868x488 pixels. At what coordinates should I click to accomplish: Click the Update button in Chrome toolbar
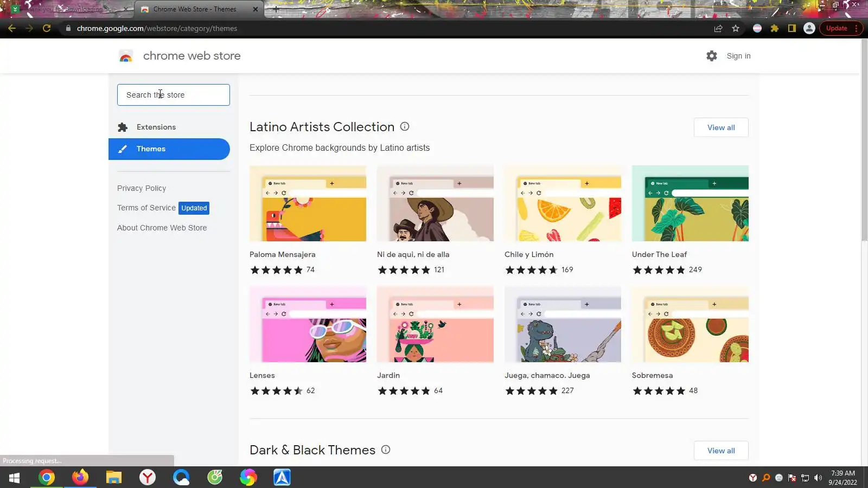[x=837, y=28]
